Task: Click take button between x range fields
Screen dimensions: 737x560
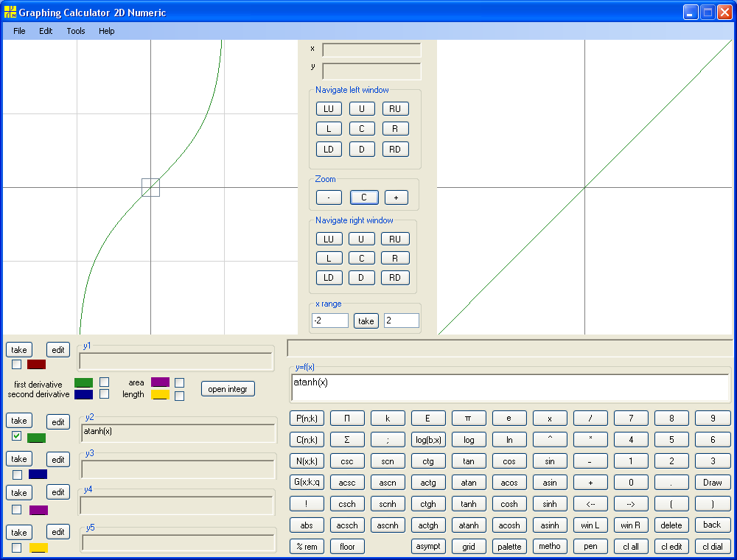Action: 366,321
